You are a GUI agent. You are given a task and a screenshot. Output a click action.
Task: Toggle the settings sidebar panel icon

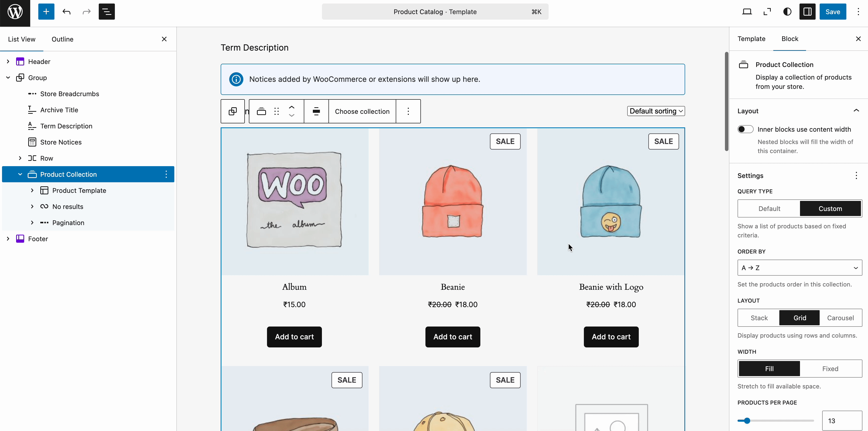pyautogui.click(x=807, y=12)
